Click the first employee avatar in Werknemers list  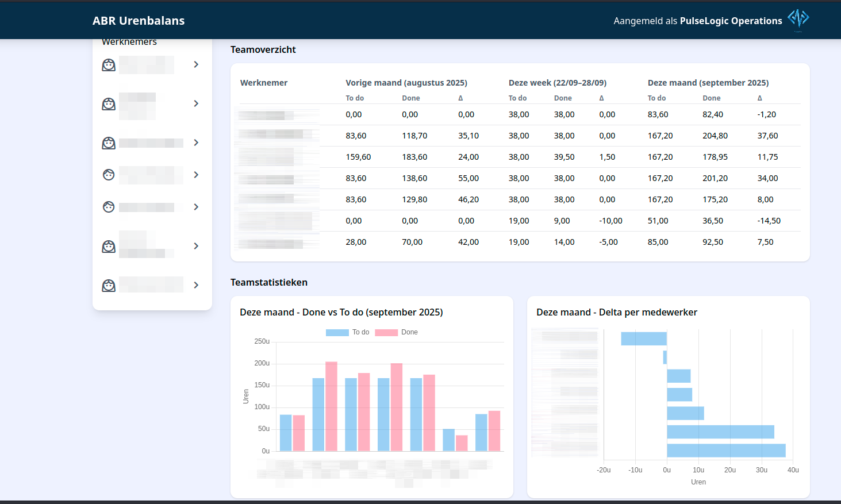pyautogui.click(x=109, y=65)
